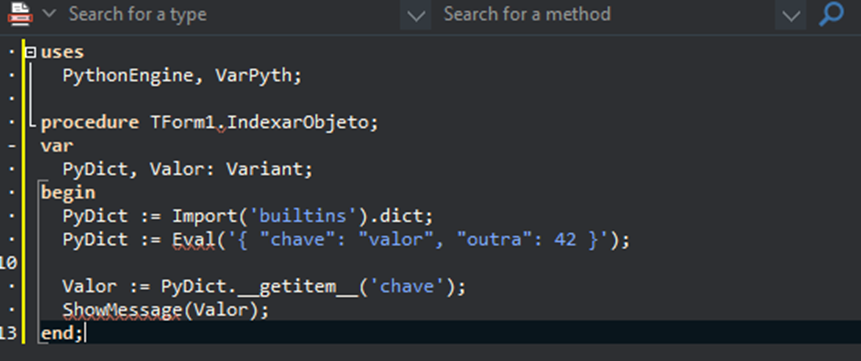The height and width of the screenshot is (361, 861).
Task: Click the "procedure" keyword
Action: (90, 122)
